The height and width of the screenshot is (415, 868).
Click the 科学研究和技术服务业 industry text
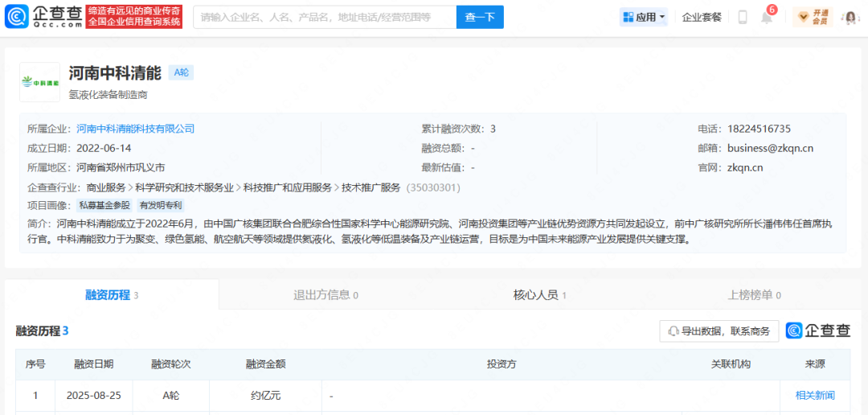pyautogui.click(x=184, y=187)
